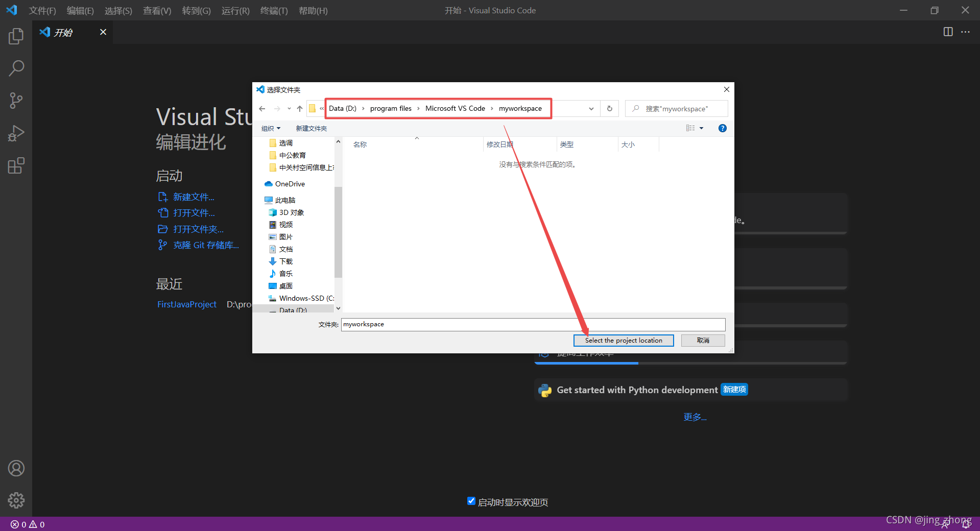Click the 新建文件... link

pos(194,197)
